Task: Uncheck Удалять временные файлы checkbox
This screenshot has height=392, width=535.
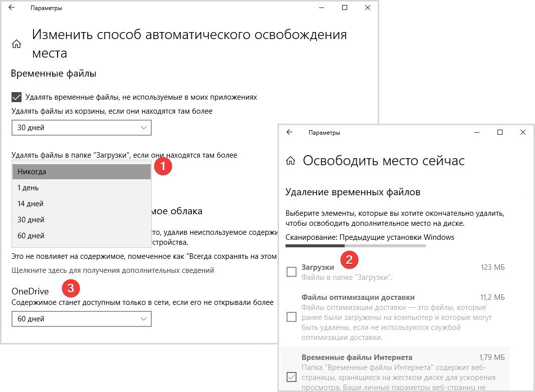Action: coord(17,97)
